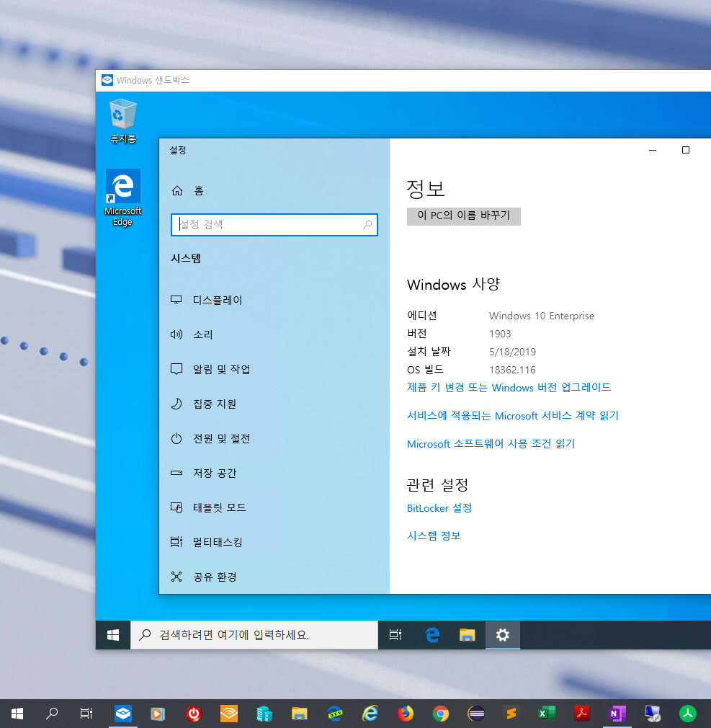711x728 pixels.
Task: Open File Explorer on the host taskbar
Action: pos(300,714)
